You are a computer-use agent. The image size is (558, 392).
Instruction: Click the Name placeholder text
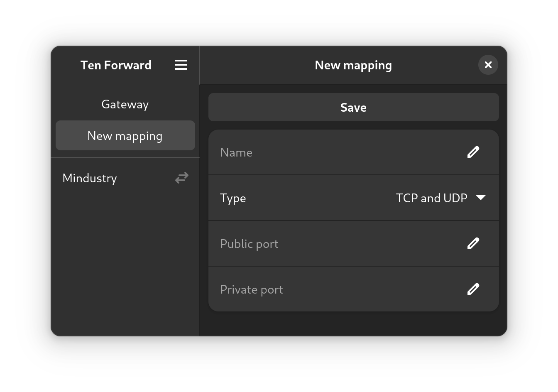pyautogui.click(x=236, y=152)
